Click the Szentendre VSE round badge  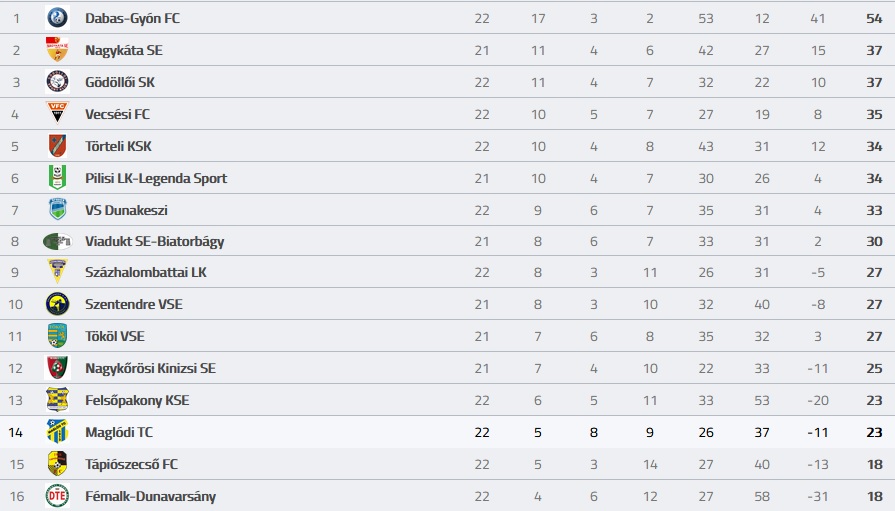click(57, 304)
